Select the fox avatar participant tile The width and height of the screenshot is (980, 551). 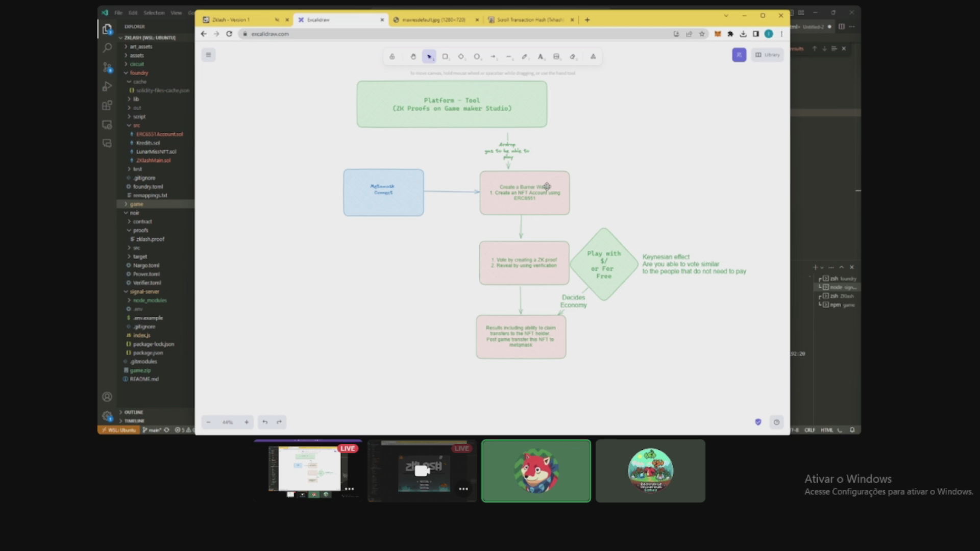point(536,471)
